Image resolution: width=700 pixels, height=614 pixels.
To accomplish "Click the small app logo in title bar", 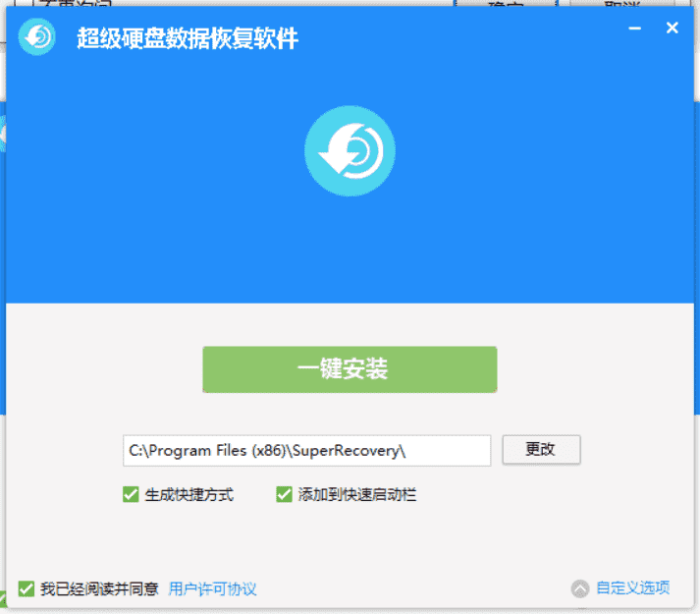I will [x=37, y=36].
